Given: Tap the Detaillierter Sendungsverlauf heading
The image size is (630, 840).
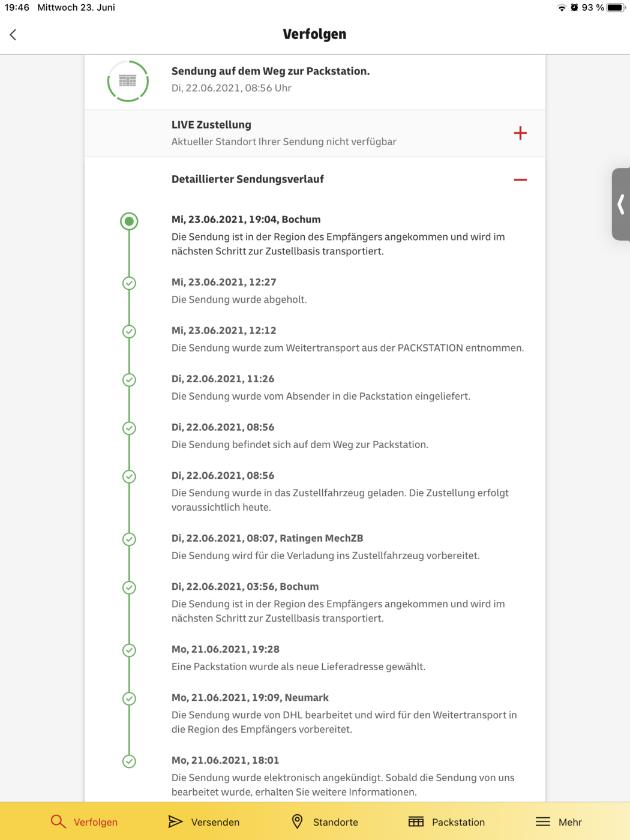Looking at the screenshot, I should point(248,179).
